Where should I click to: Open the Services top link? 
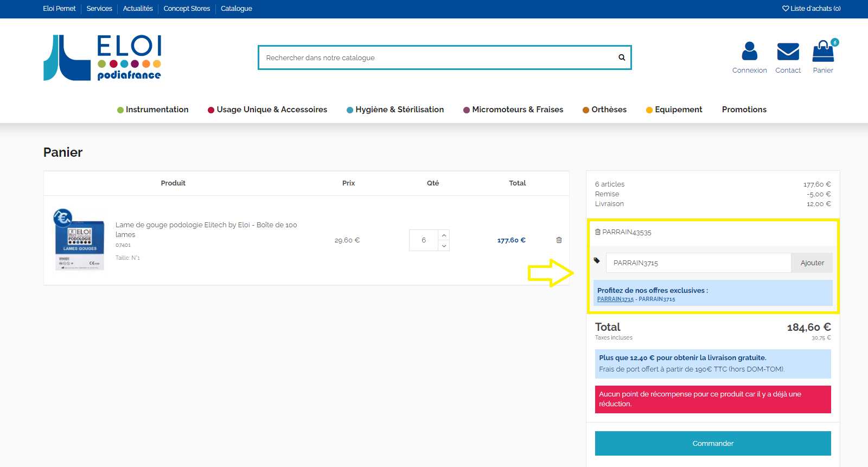pyautogui.click(x=99, y=8)
